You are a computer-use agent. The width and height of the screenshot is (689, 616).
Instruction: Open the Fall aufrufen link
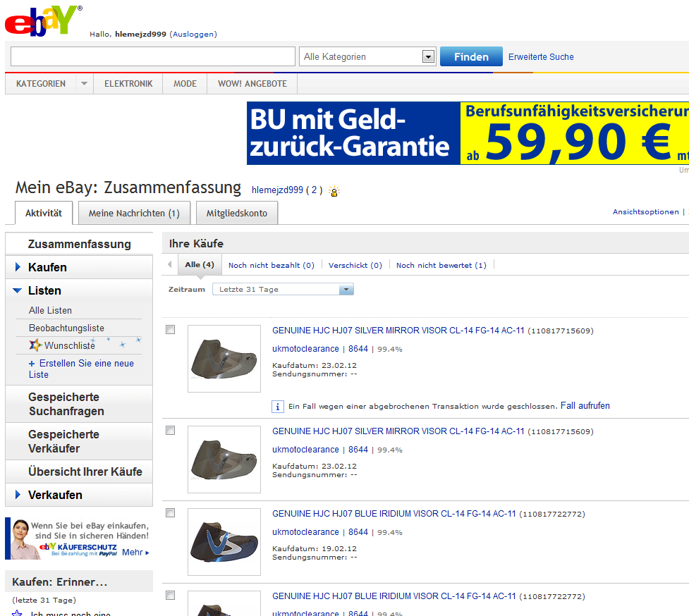point(585,406)
